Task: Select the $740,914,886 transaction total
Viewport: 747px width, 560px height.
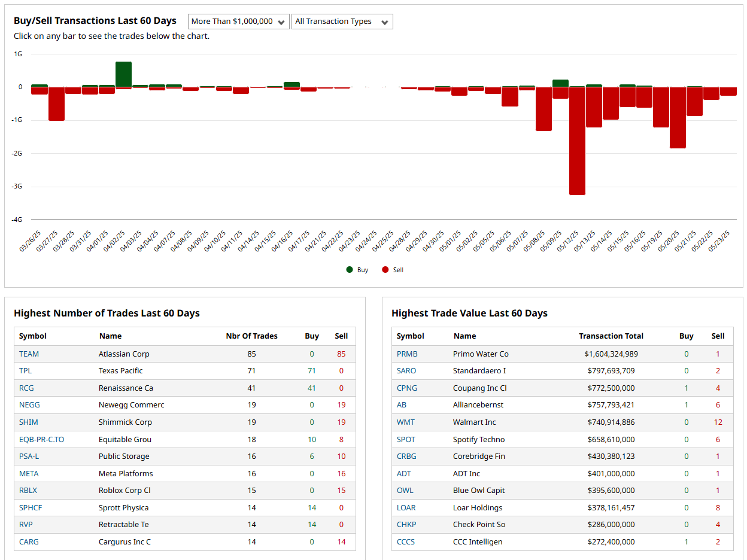Action: click(x=611, y=422)
